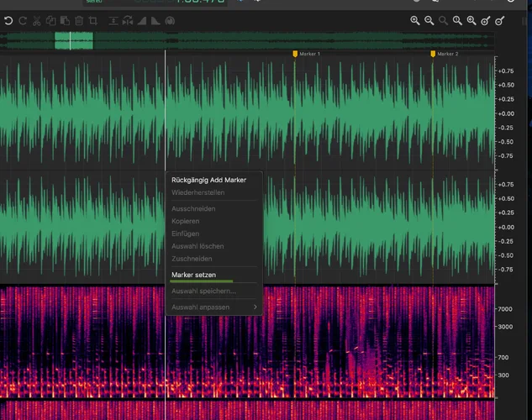Viewport: 532px width, 420px height.
Task: Select the crop tool icon
Action: [92, 20]
